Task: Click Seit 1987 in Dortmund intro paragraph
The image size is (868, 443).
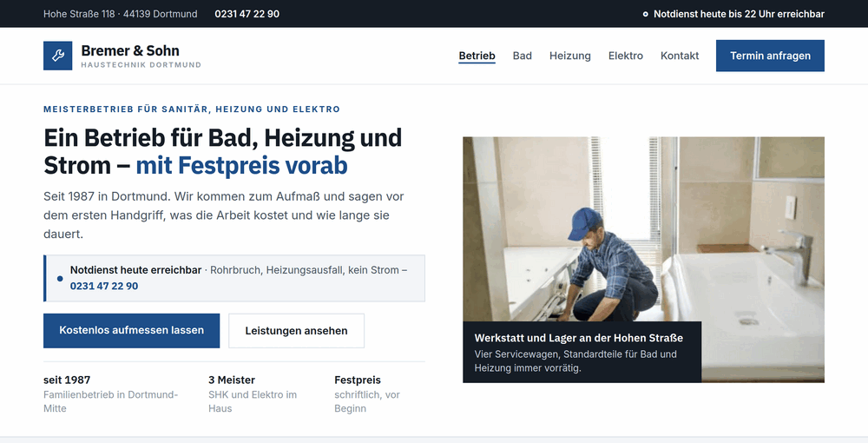Action: (x=224, y=215)
